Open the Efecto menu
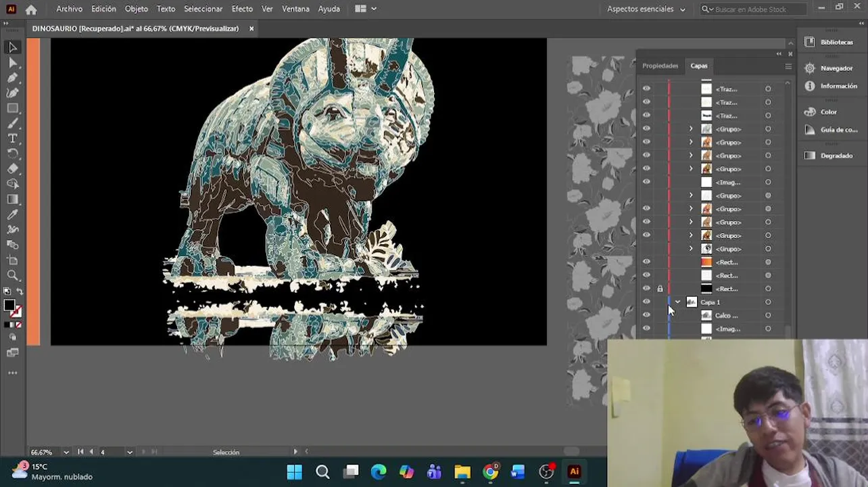This screenshot has width=868, height=487. point(242,9)
